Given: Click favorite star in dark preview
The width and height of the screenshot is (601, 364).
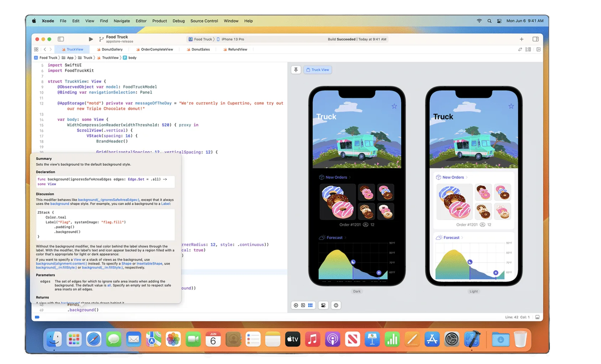Looking at the screenshot, I should [394, 106].
